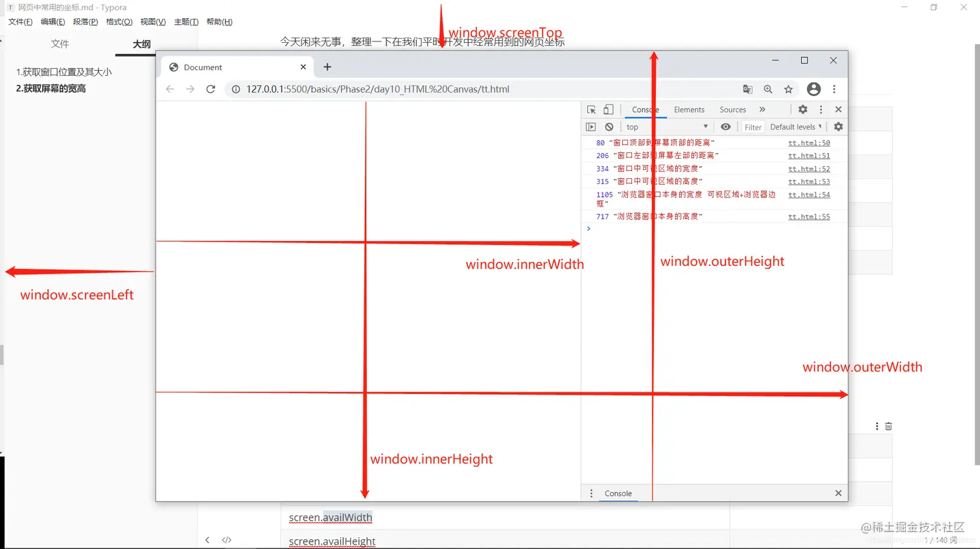The height and width of the screenshot is (549, 980).
Task: Open DevTools settings gear
Action: coord(803,110)
